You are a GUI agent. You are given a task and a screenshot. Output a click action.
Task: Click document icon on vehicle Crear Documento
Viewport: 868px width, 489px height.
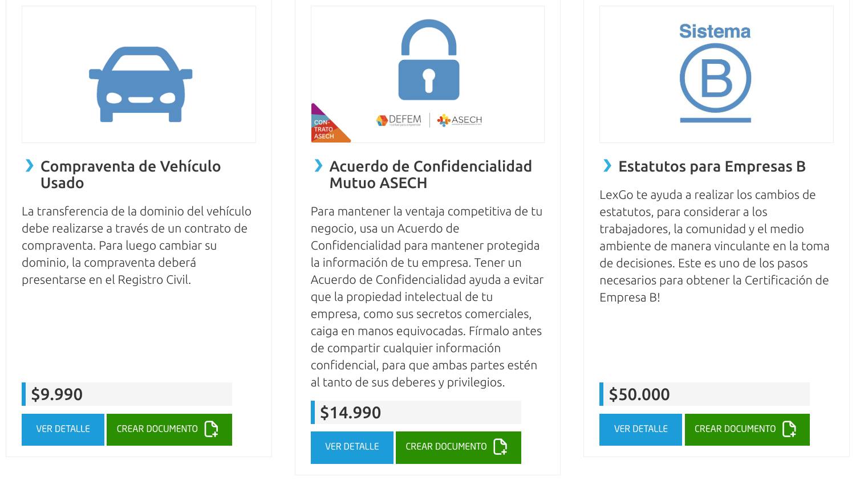tap(211, 429)
